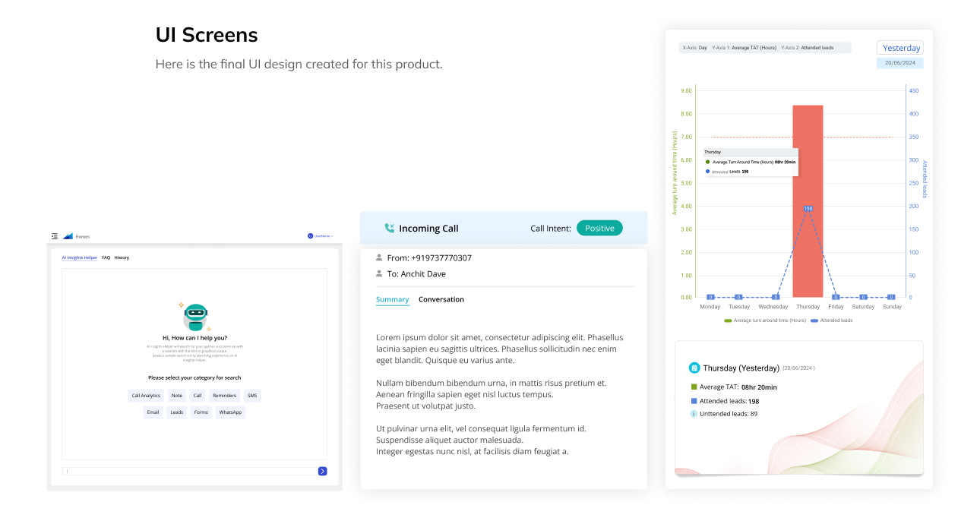The height and width of the screenshot is (521, 980).
Task: Open the 20/06/2024 date field
Action: point(900,63)
